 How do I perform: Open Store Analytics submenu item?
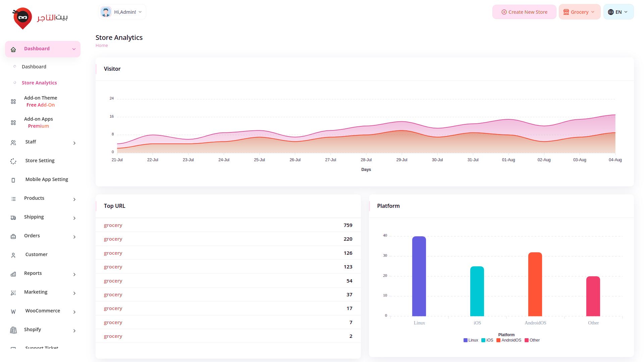(39, 83)
